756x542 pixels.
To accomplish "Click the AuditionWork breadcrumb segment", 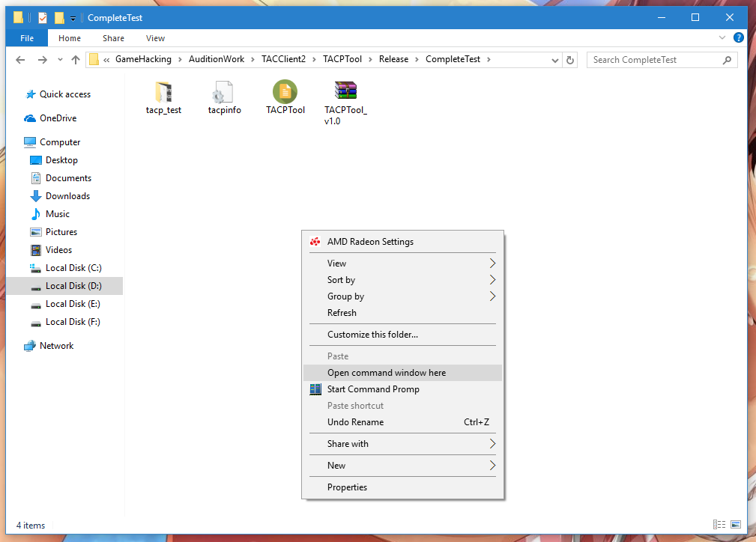I will (x=217, y=59).
